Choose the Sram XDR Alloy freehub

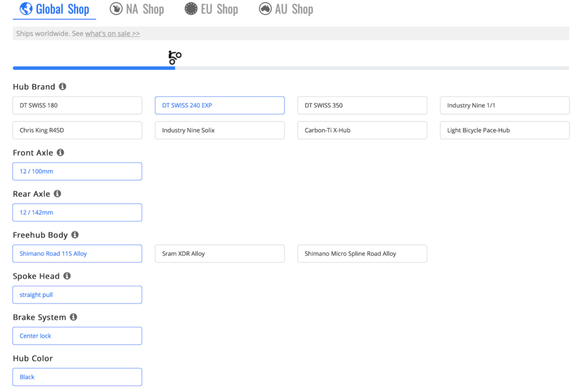(x=219, y=254)
